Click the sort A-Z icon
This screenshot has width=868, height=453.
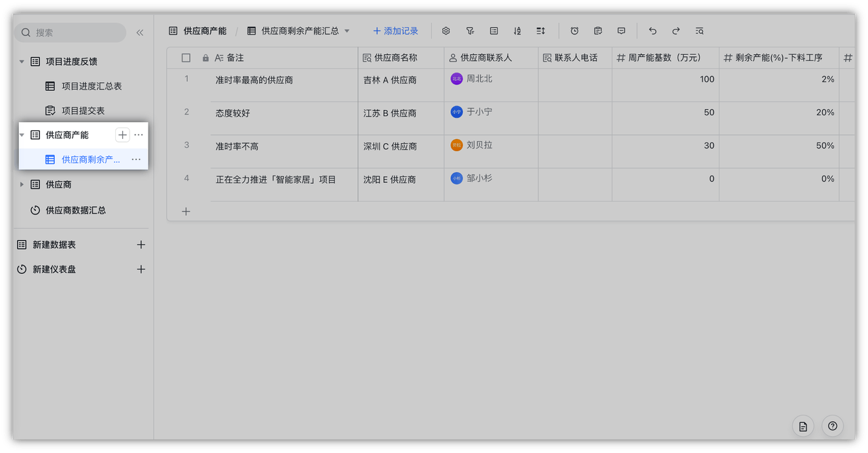coord(517,31)
